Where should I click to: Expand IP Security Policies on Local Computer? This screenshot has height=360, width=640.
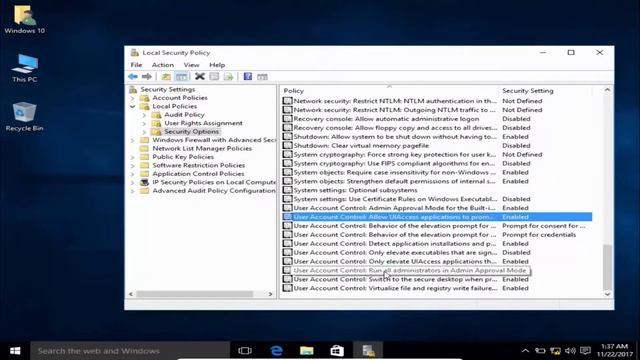pyautogui.click(x=132, y=182)
